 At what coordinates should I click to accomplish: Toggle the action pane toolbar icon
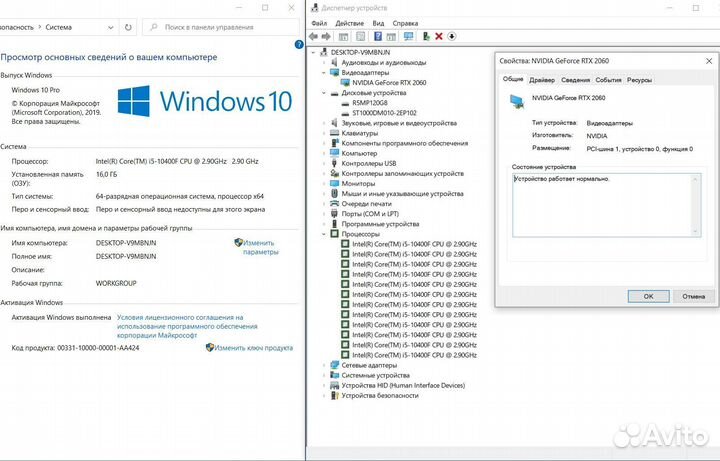coord(391,36)
